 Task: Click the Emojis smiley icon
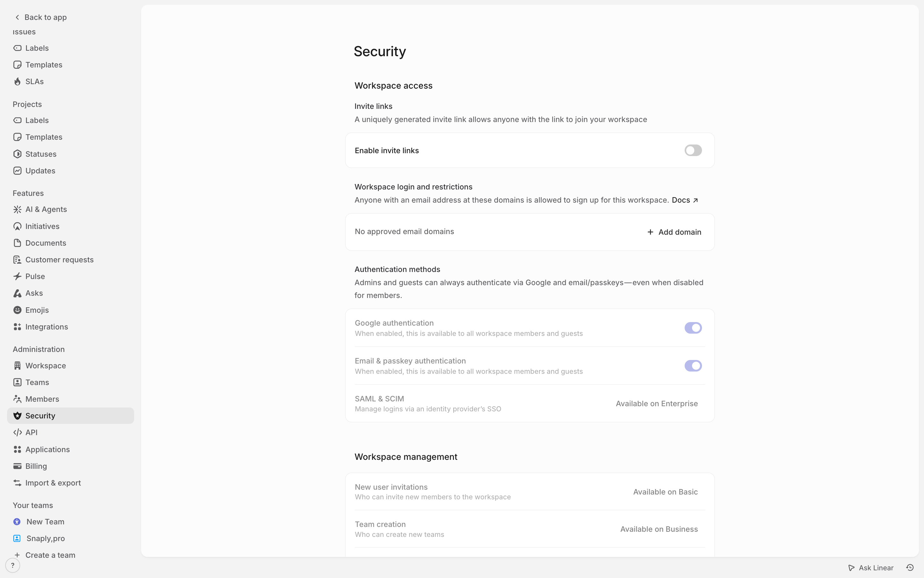click(17, 310)
